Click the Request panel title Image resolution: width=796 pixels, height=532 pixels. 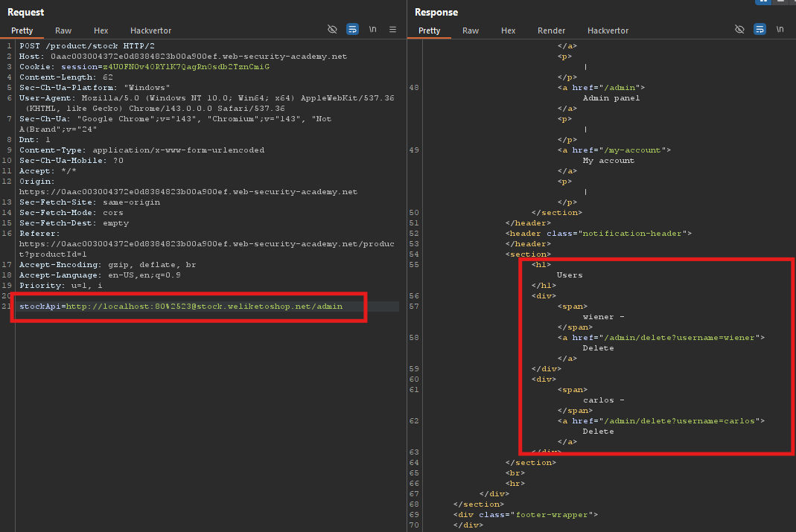(x=25, y=12)
